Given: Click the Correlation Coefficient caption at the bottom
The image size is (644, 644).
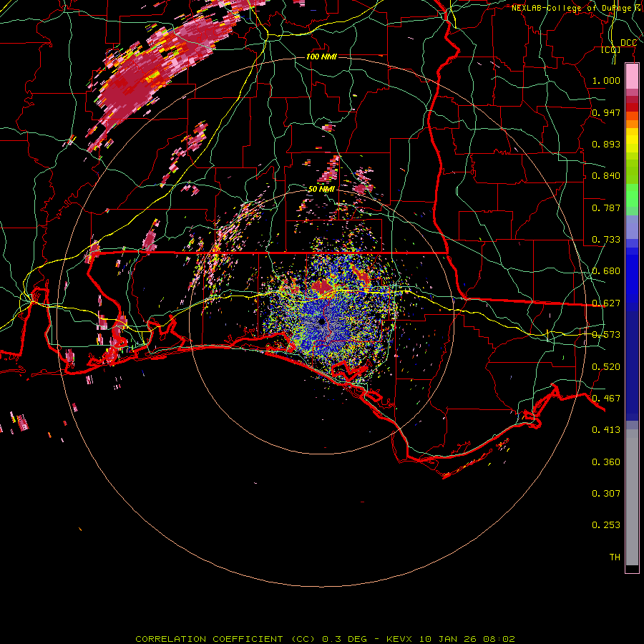Looking at the screenshot, I should pos(326,639).
